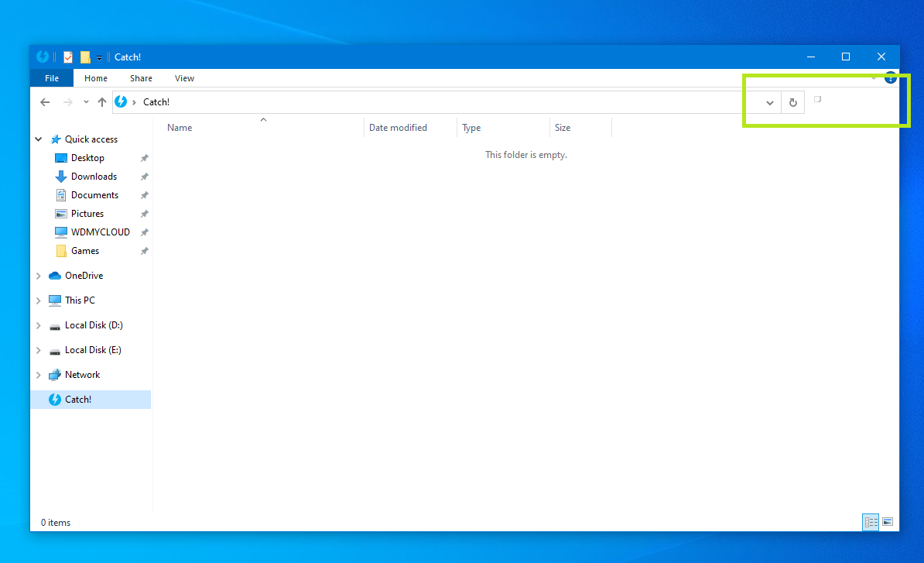
Task: Click the pin icon beside Games
Action: pyautogui.click(x=145, y=251)
